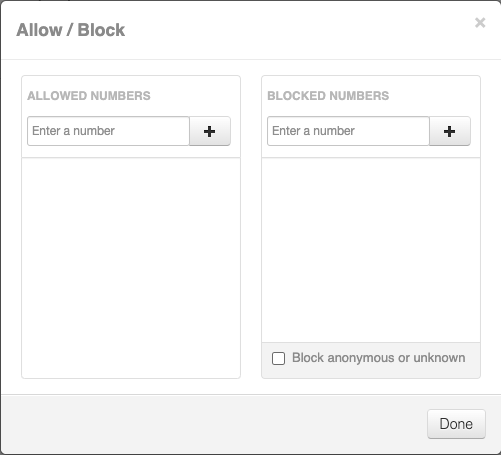Click the plus icon to add blocked number
The width and height of the screenshot is (501, 455).
click(x=450, y=131)
